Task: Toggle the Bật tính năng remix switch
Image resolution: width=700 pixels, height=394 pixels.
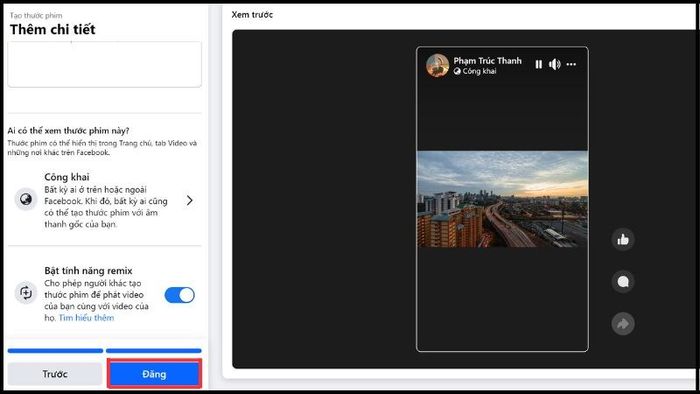Action: (x=179, y=295)
